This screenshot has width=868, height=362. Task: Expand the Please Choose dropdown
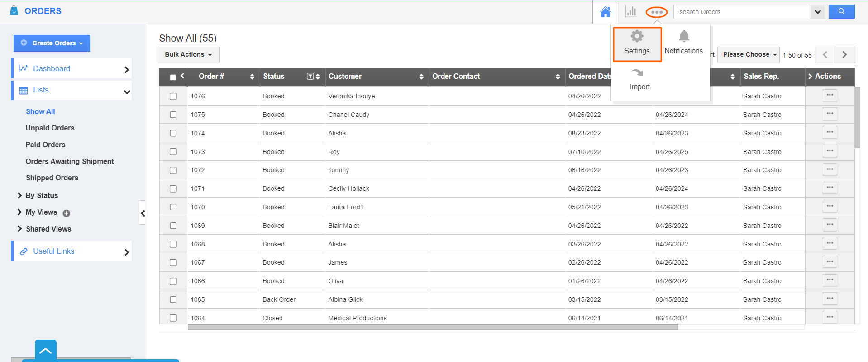748,55
